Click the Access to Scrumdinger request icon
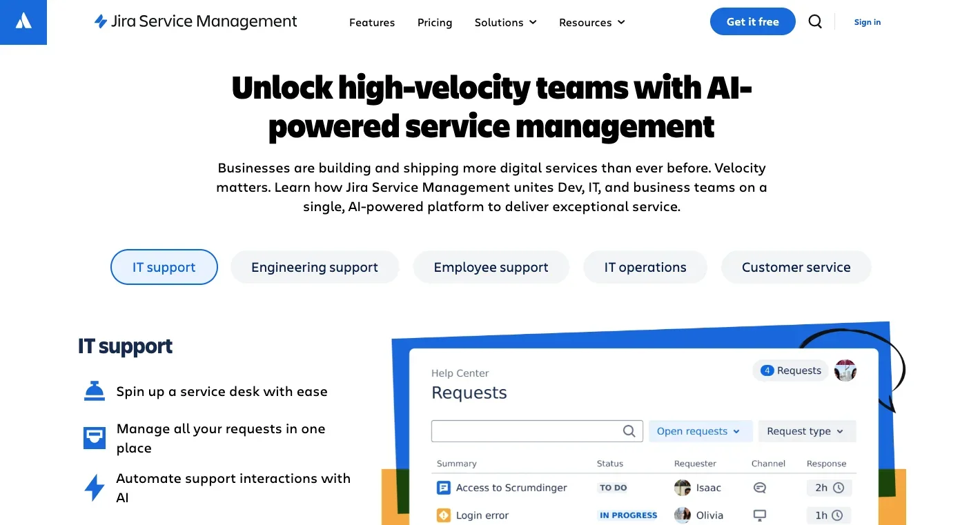Viewport: 980px width, 525px height. click(x=444, y=488)
